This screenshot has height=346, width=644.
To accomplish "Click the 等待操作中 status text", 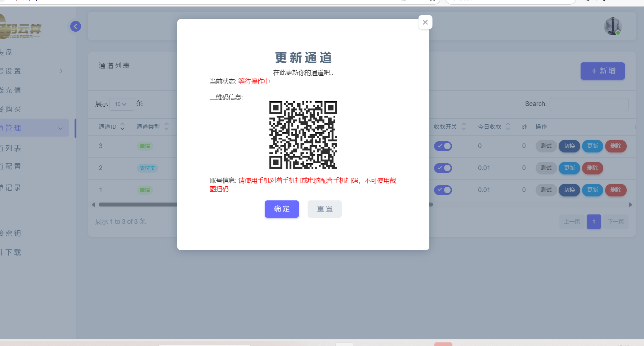I will pyautogui.click(x=254, y=81).
